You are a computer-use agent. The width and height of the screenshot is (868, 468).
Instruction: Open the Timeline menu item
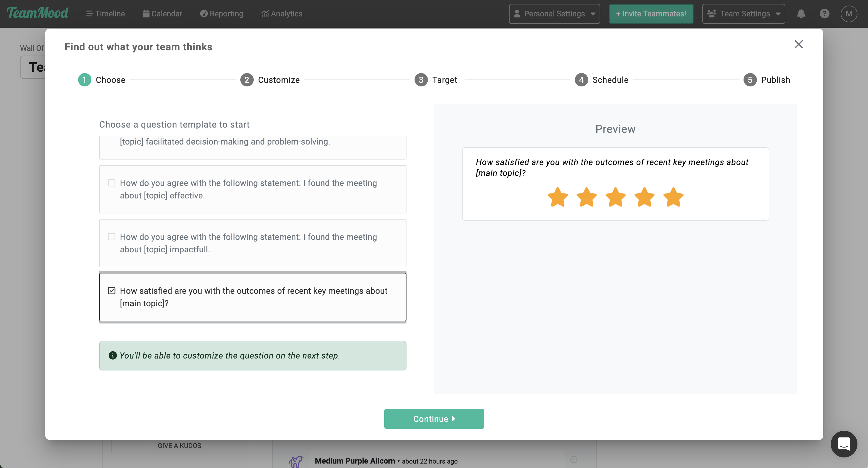[x=105, y=14]
